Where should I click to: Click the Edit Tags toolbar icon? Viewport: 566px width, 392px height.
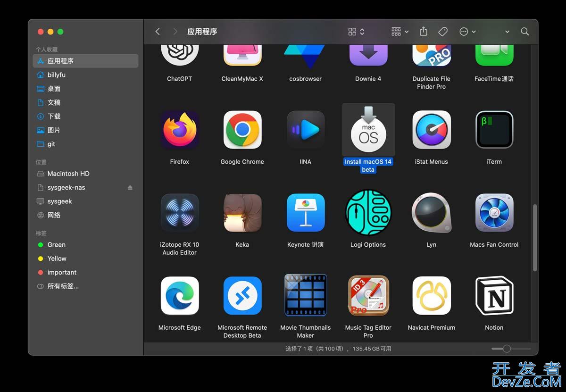click(x=443, y=32)
